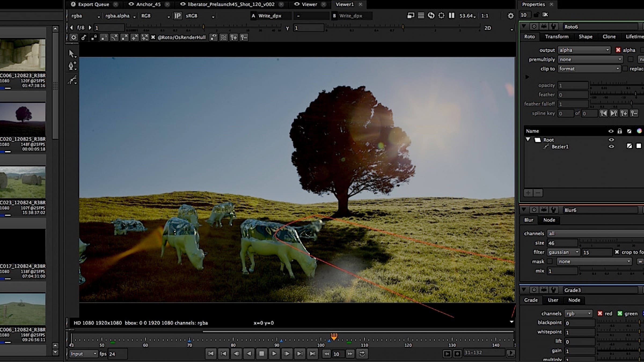
Task: Go to the last frame
Action: click(x=312, y=354)
